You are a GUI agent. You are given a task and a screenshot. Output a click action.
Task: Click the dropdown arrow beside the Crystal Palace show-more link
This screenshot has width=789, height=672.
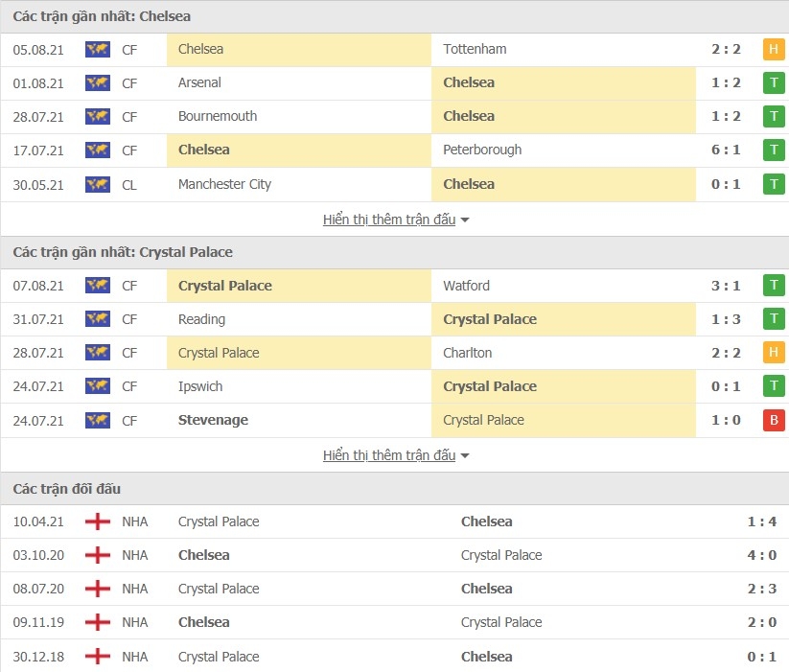click(465, 456)
